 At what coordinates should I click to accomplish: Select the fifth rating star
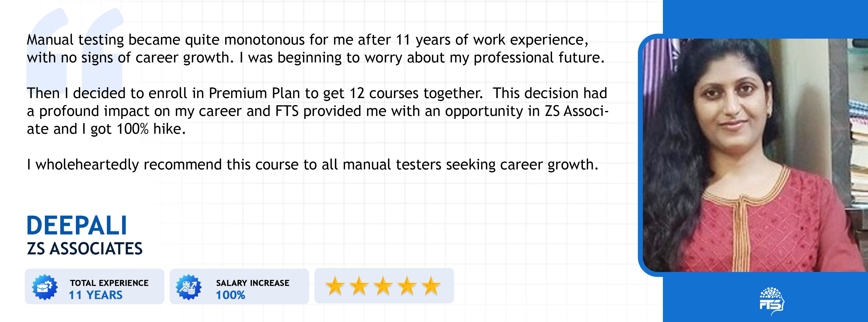[x=431, y=286]
